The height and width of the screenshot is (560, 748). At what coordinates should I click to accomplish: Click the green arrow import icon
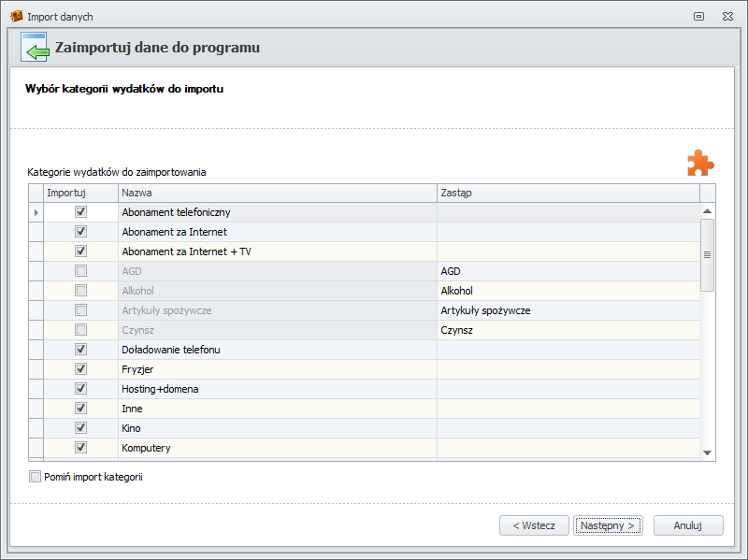pos(35,48)
